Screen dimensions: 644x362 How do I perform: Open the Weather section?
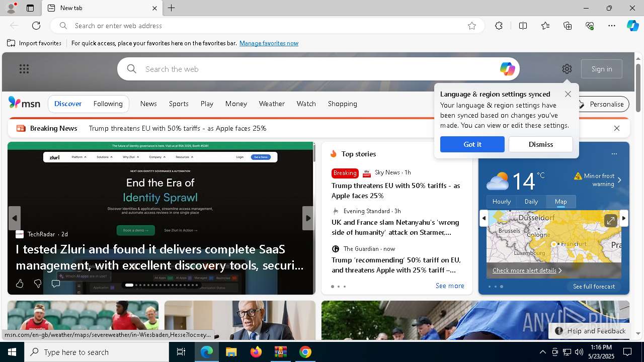pos(272,104)
